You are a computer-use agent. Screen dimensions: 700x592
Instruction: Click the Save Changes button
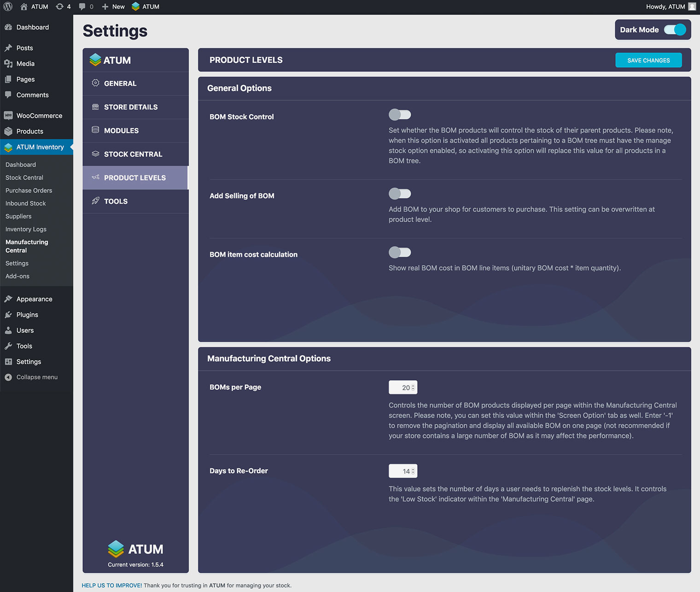[648, 60]
